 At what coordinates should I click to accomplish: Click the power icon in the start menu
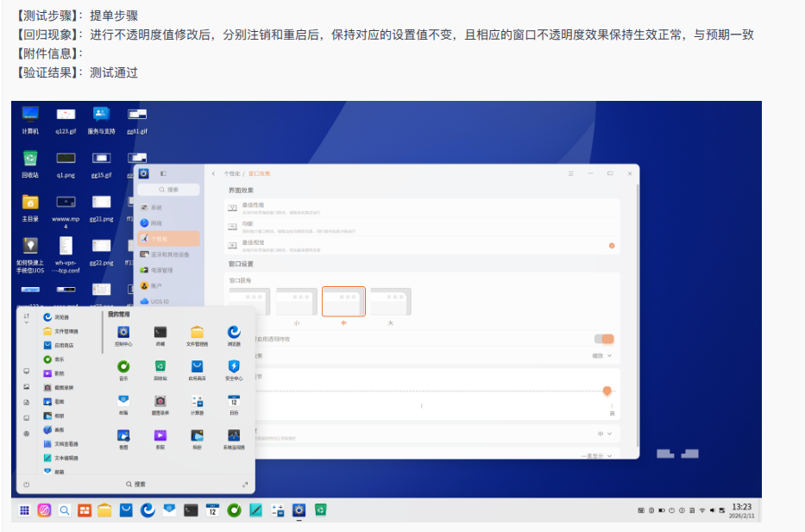pyautogui.click(x=26, y=485)
